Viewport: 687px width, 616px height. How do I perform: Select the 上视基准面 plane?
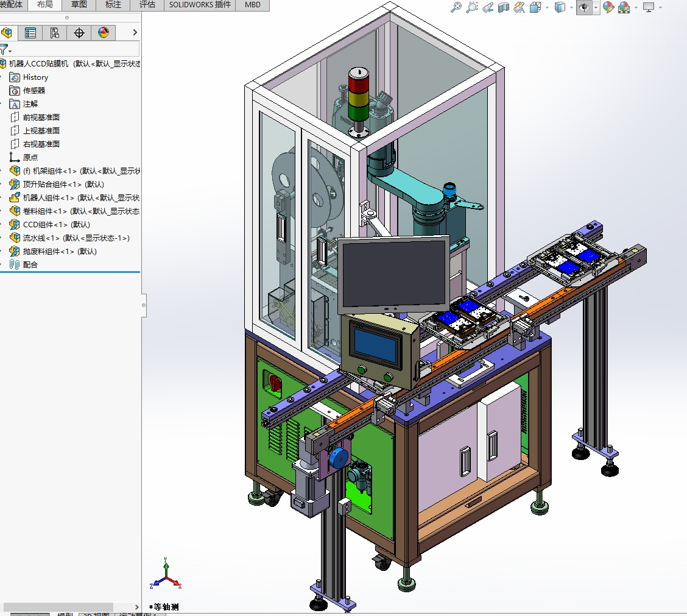click(41, 130)
